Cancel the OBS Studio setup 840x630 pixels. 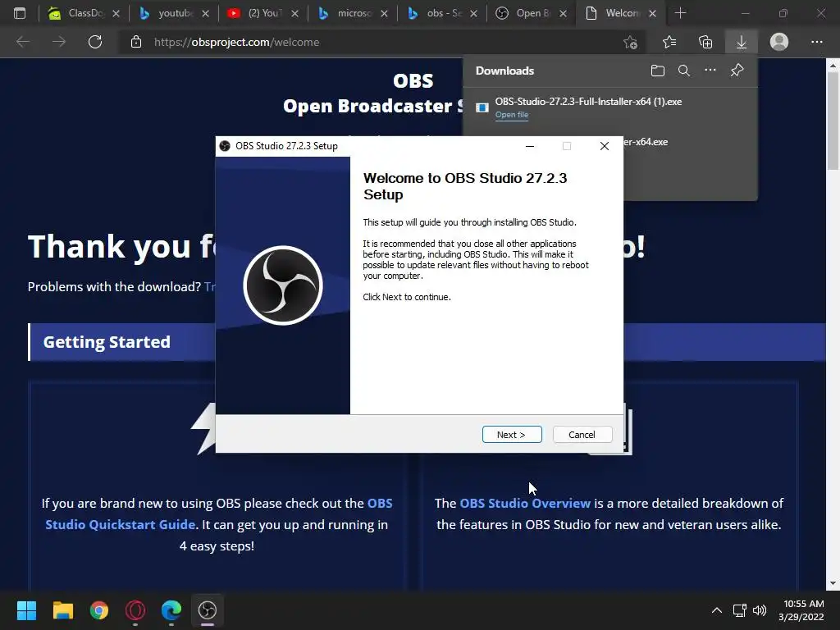pos(582,435)
